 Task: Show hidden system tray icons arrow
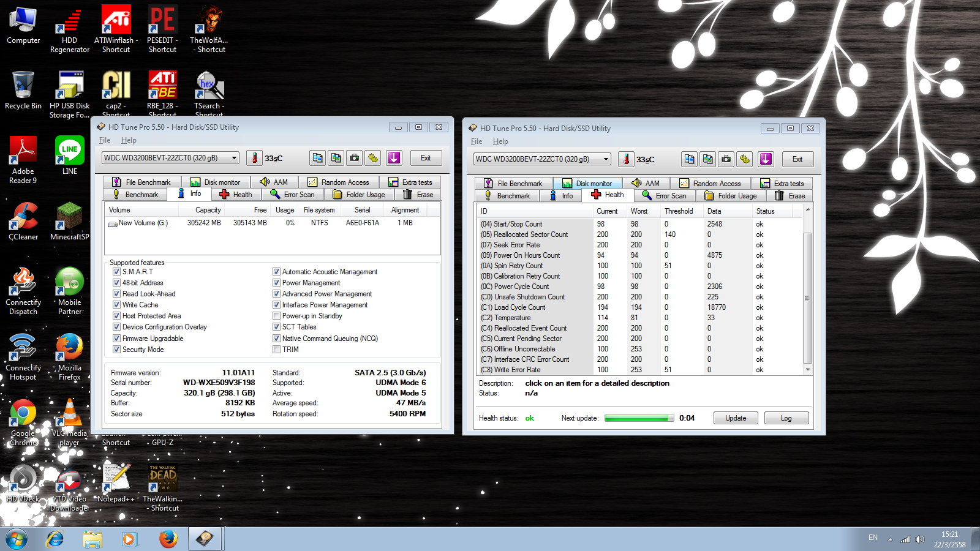click(890, 539)
